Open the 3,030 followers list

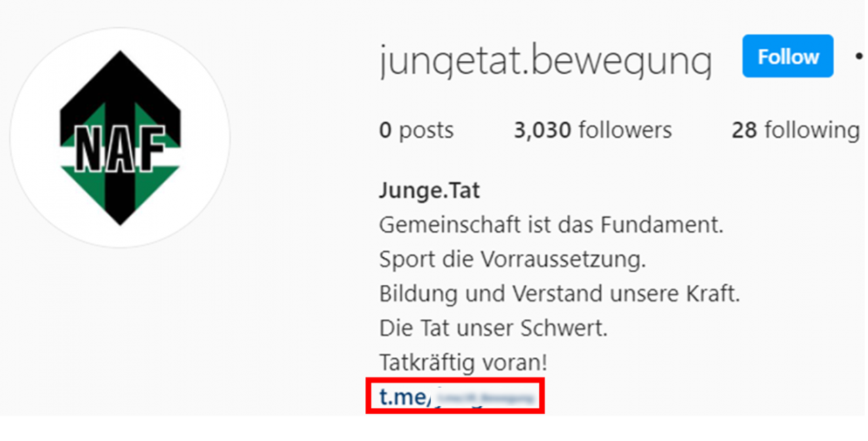coord(593,130)
